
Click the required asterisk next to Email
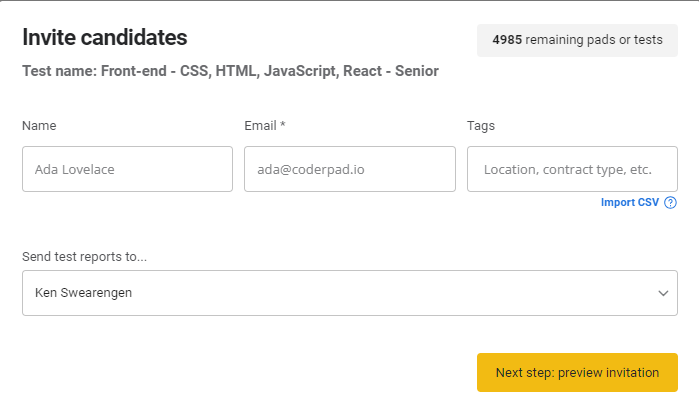284,126
